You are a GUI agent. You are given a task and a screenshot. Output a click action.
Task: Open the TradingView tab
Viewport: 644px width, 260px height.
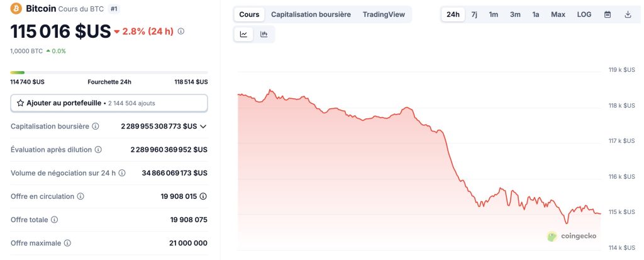(384, 14)
